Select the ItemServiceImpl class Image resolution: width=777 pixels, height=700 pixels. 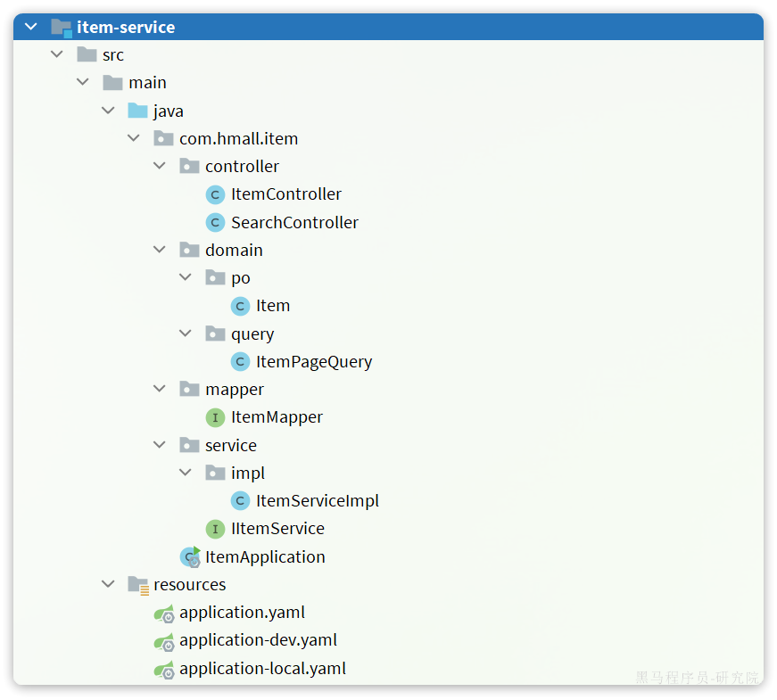317,501
